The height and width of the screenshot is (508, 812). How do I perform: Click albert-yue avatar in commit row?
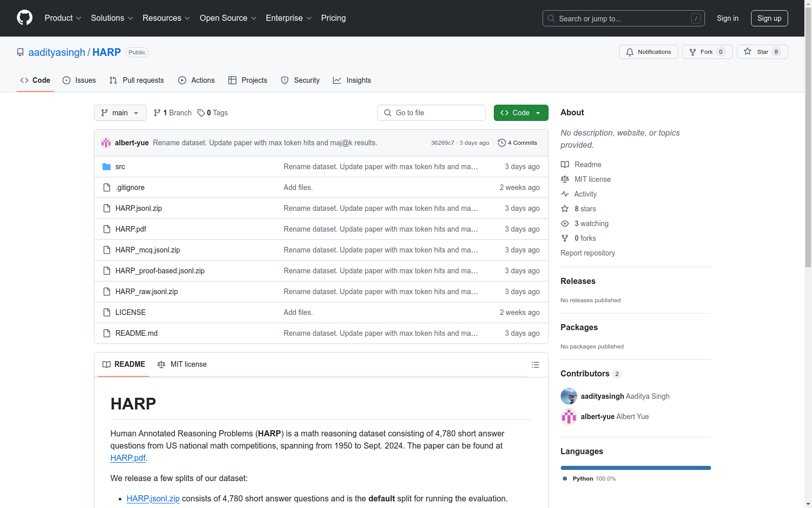pyautogui.click(x=106, y=143)
